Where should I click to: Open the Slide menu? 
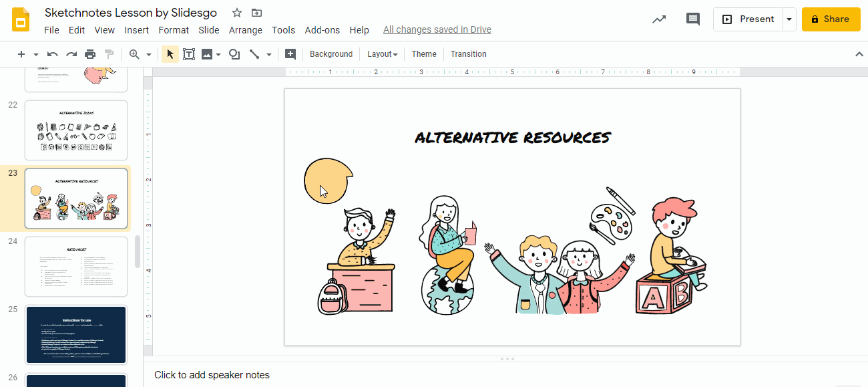click(209, 30)
